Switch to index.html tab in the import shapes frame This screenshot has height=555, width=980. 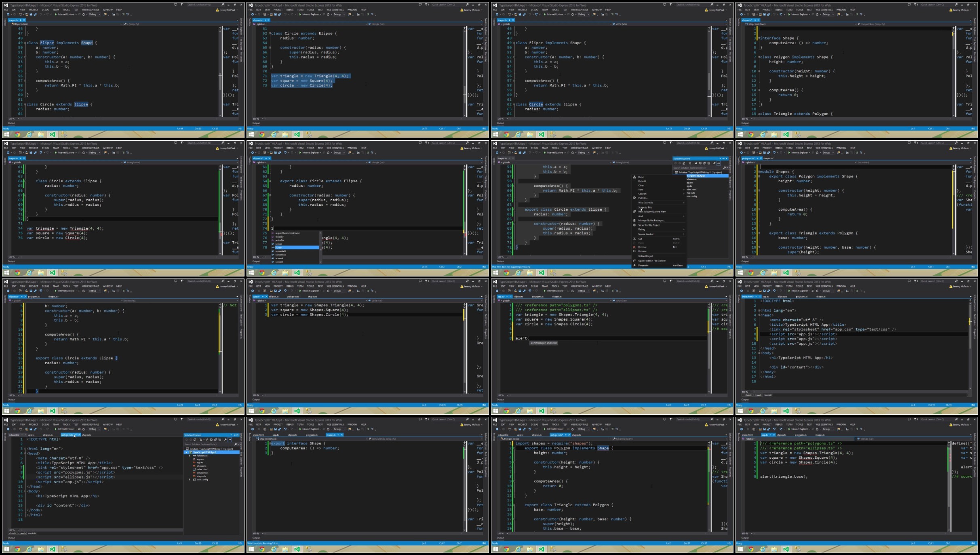click(x=503, y=435)
